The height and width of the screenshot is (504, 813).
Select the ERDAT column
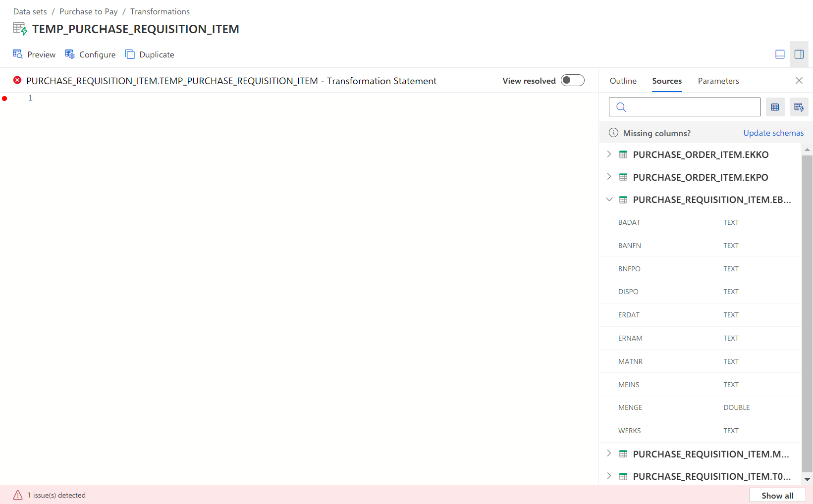coord(700,315)
